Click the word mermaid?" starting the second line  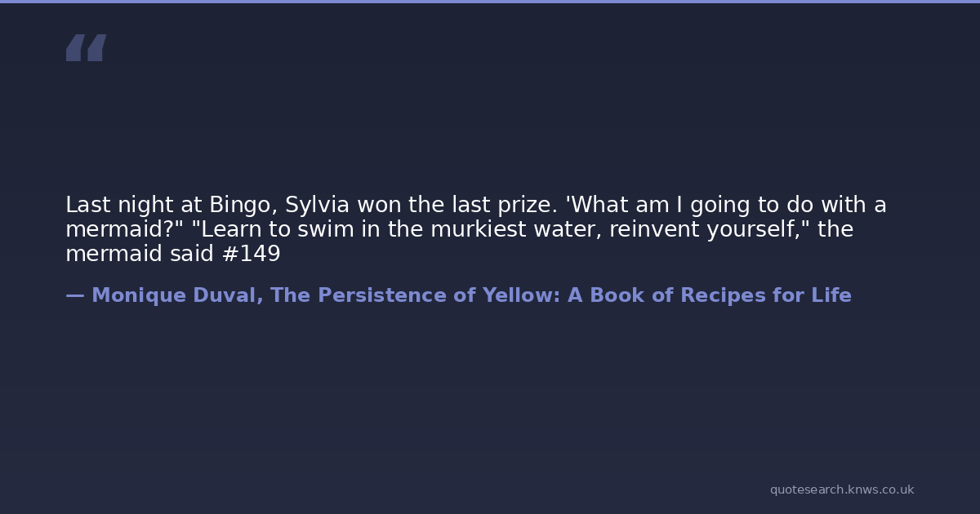tap(124, 229)
